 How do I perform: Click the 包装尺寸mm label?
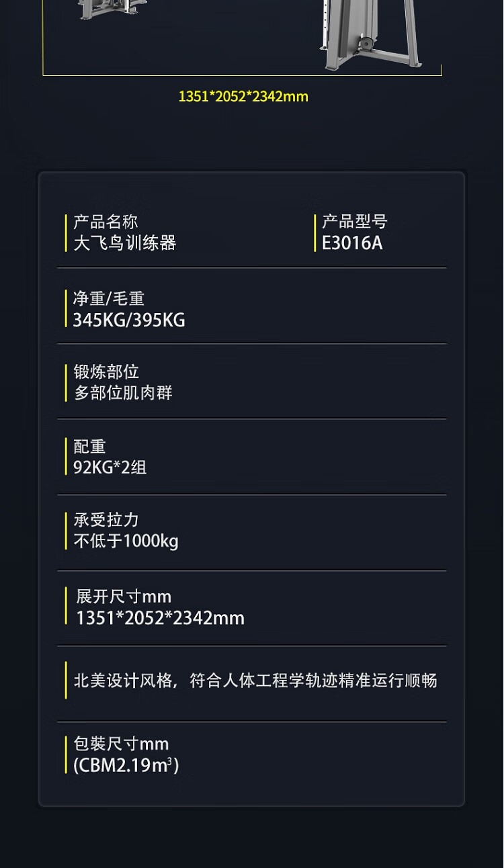[121, 744]
